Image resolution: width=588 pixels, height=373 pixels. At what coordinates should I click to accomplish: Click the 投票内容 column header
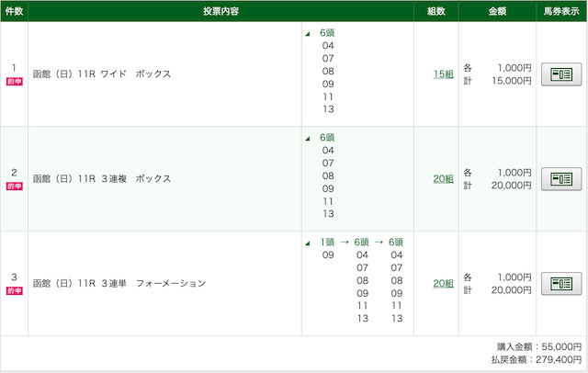pos(220,11)
